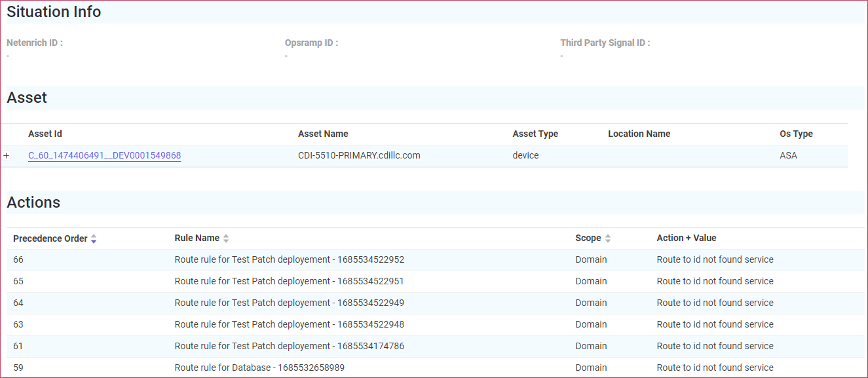
Task: Click the Location Name column header
Action: pos(639,134)
